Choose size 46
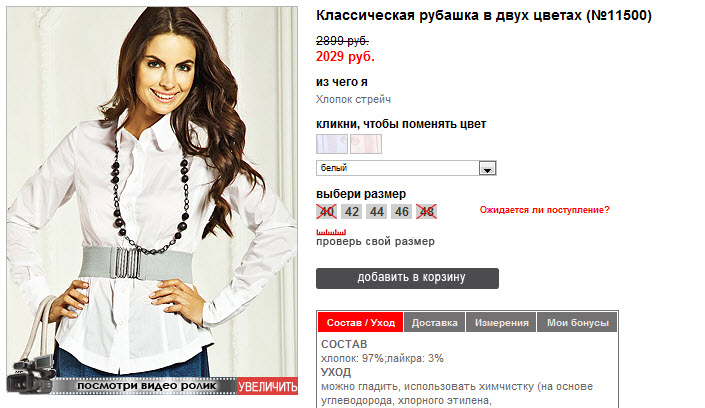Viewport: 705px width, 408px height. pos(402,211)
